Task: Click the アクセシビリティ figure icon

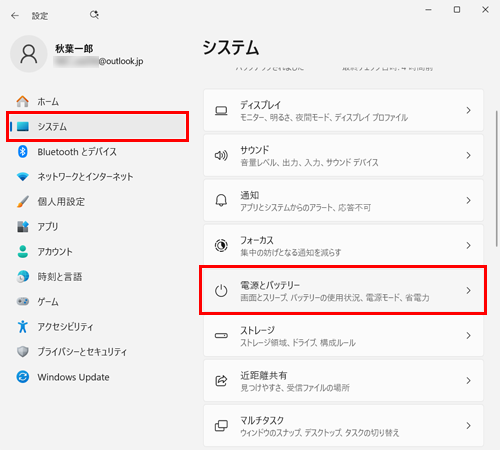Action: coord(23,326)
